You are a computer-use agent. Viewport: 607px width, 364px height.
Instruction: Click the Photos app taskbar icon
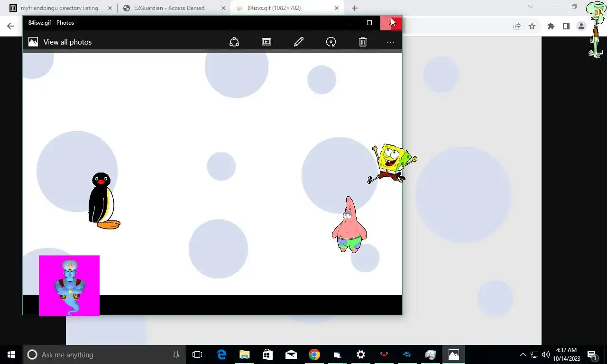coord(454,355)
